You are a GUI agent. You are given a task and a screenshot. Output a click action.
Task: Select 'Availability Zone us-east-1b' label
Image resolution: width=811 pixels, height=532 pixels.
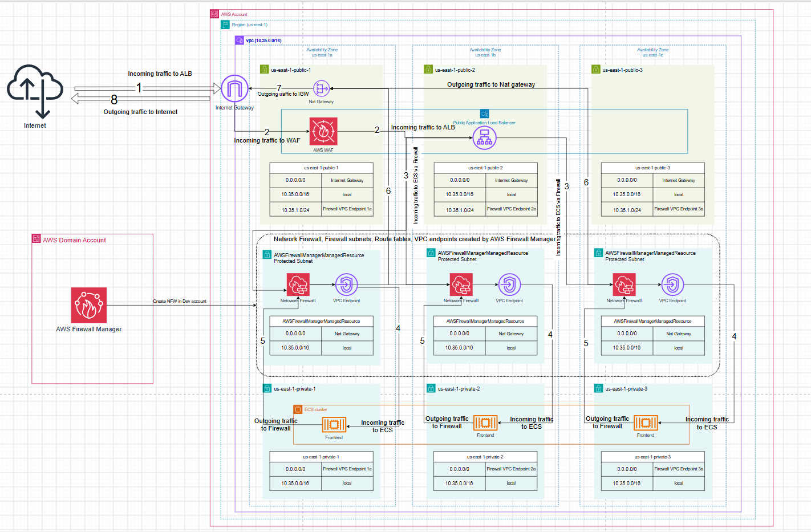click(485, 52)
